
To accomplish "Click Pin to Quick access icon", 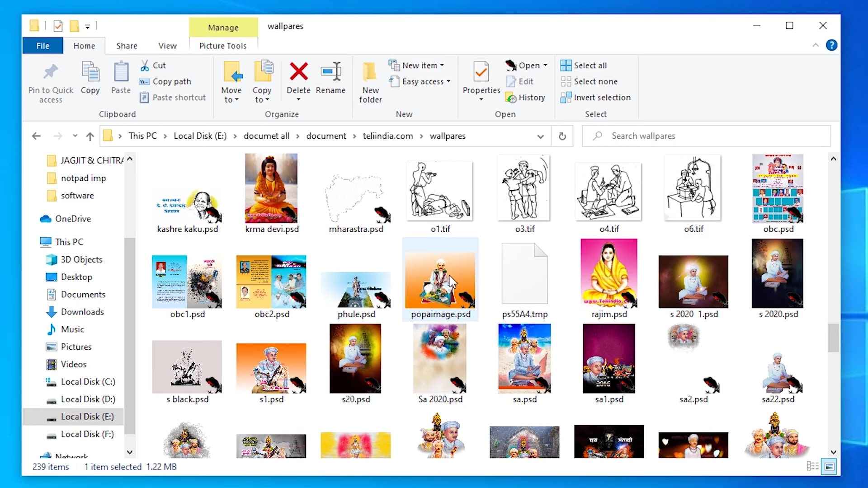I will 50,72.
